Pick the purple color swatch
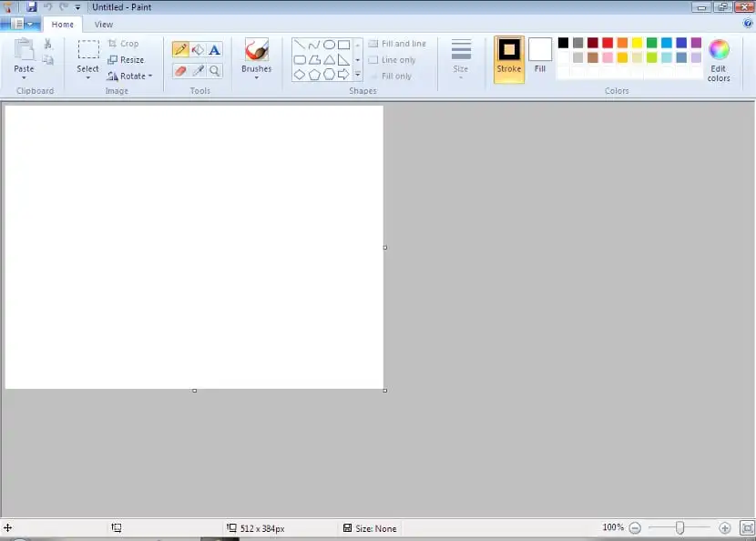Screen dimensions: 756x541 (x=696, y=43)
